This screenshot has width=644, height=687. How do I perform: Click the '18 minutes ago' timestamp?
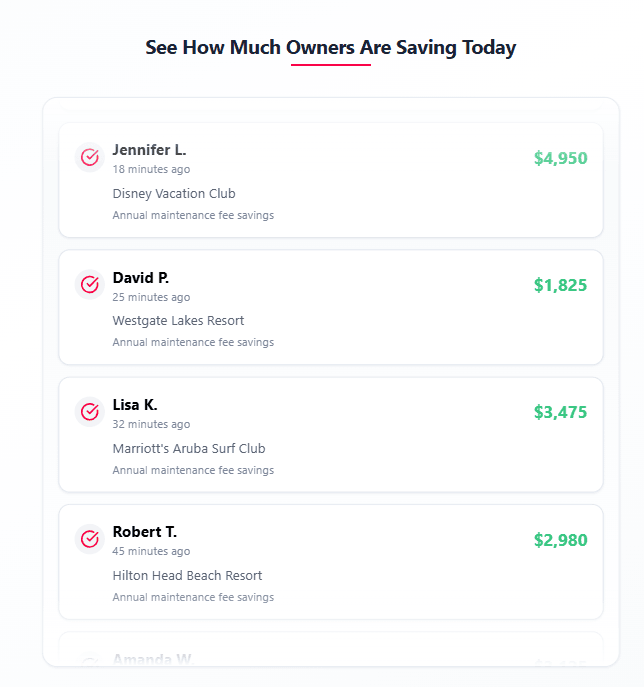[x=151, y=169]
